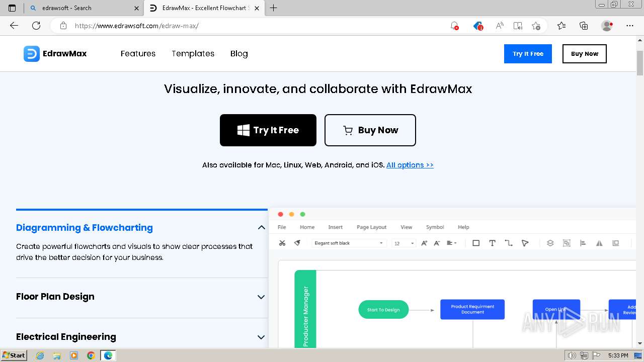Reload the page with Refresh icon
Image resolution: width=644 pixels, height=362 pixels.
[x=36, y=26]
